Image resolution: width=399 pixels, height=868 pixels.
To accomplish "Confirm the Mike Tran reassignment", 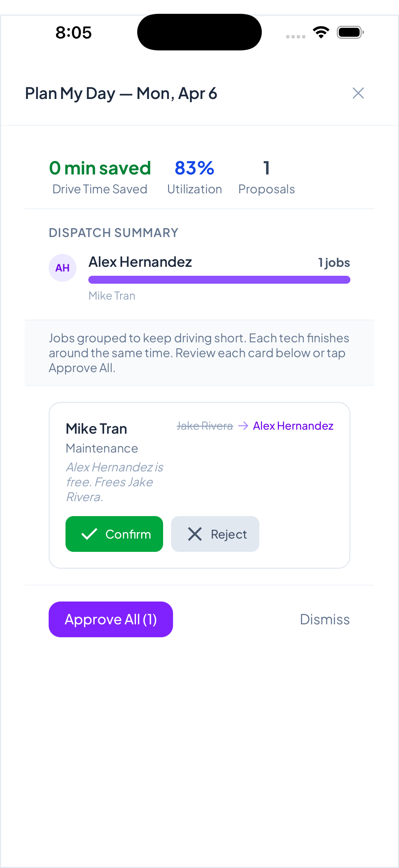I will 114,534.
